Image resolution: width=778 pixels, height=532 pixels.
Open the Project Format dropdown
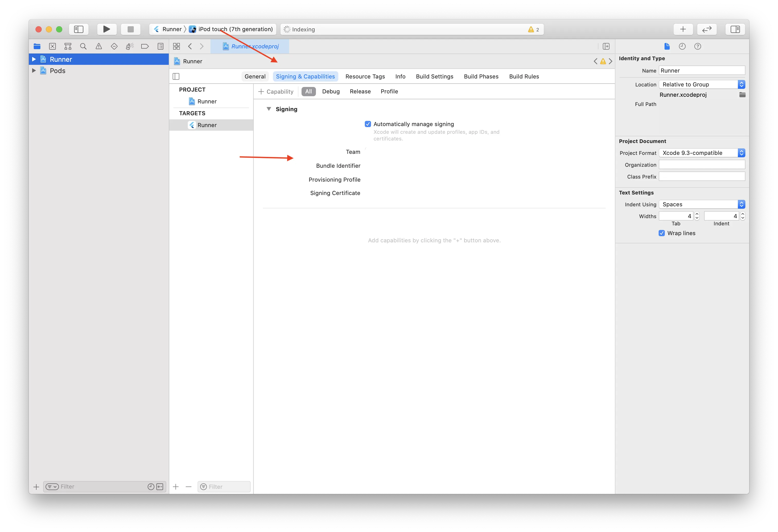[702, 153]
